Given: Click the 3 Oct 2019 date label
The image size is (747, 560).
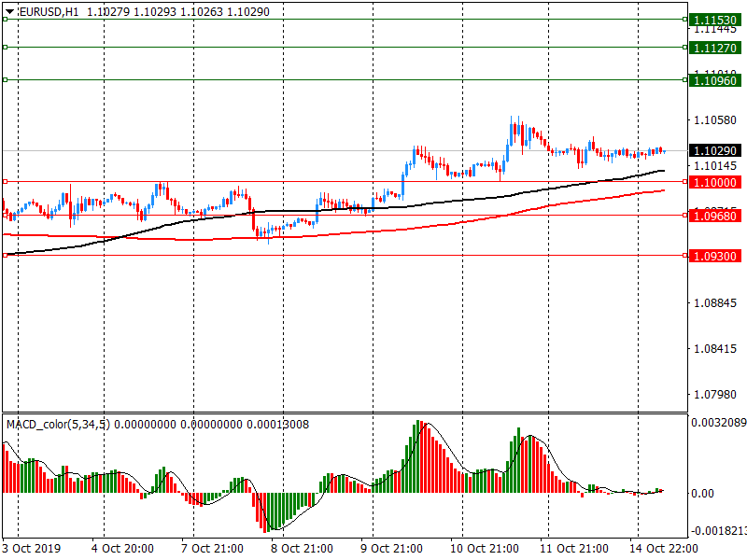Looking at the screenshot, I should 32,549.
